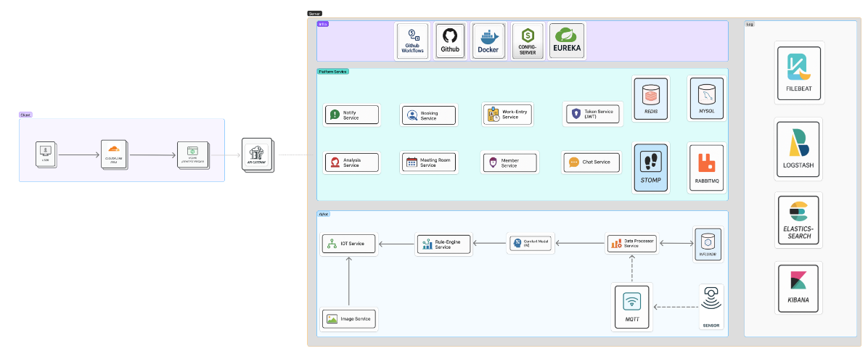Select the Platform Service section label
Image resolution: width=868 pixels, height=359 pixels.
coord(333,71)
